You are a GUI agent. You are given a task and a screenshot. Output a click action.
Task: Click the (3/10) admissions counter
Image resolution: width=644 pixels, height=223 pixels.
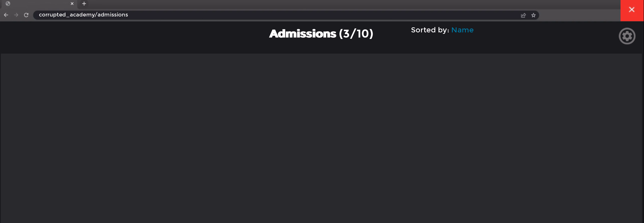356,34
